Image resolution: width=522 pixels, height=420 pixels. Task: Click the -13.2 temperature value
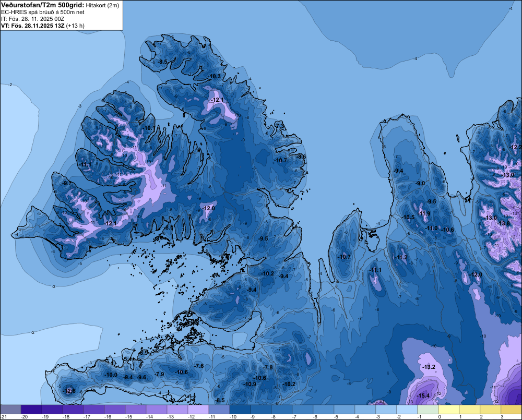429,367
